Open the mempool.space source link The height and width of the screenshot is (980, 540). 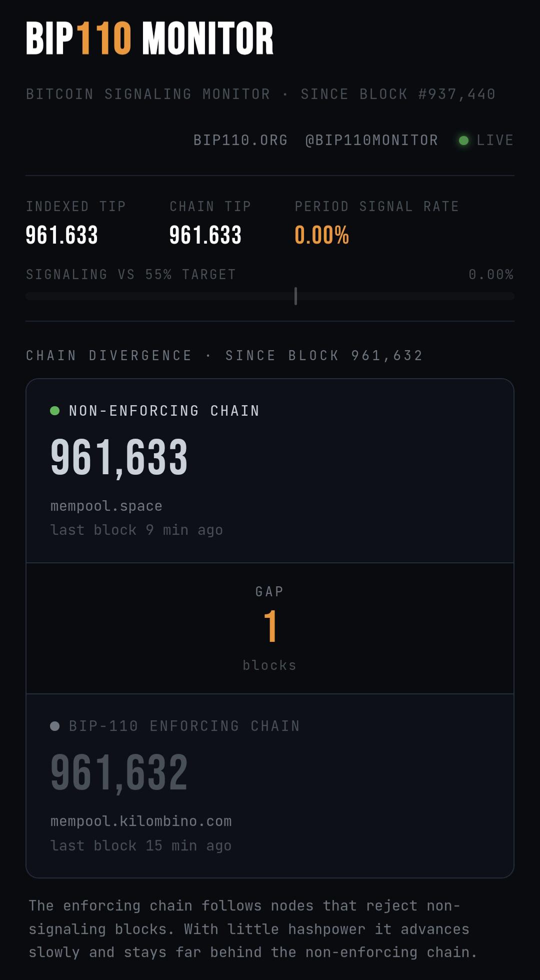pos(106,506)
